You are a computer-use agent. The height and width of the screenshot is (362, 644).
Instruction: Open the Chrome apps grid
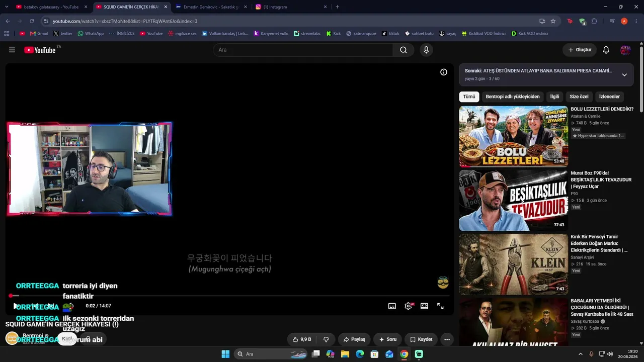click(x=7, y=34)
